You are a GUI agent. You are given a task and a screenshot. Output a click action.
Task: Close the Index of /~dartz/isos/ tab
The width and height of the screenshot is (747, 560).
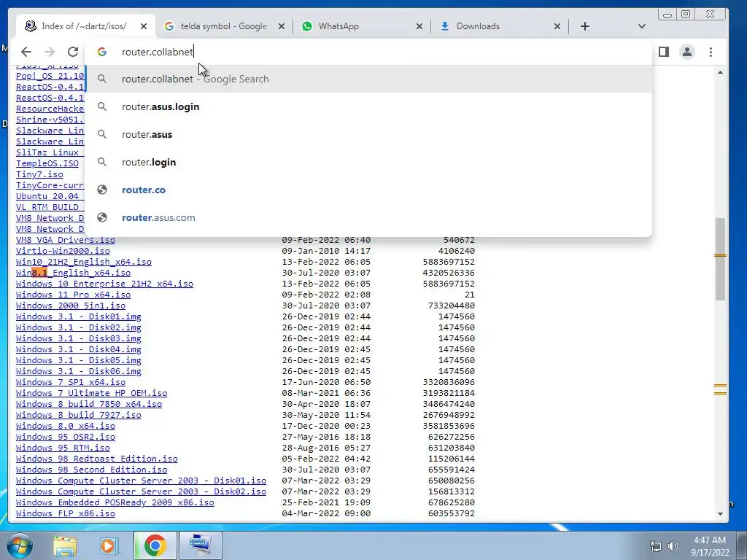tap(144, 26)
